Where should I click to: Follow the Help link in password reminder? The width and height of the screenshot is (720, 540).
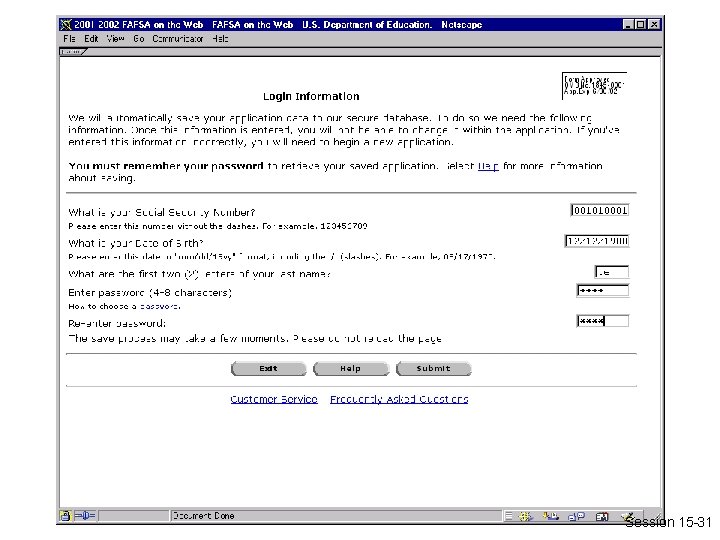tap(488, 166)
